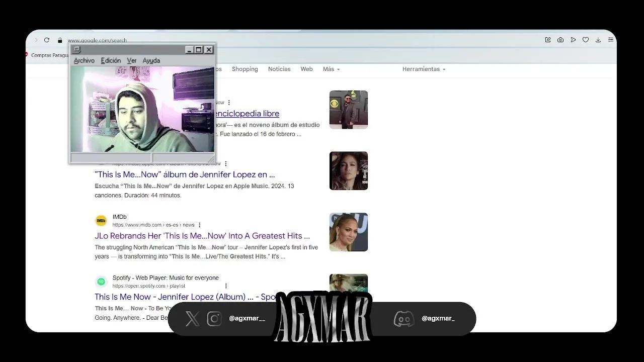Click the webcam window system icon

point(76,50)
